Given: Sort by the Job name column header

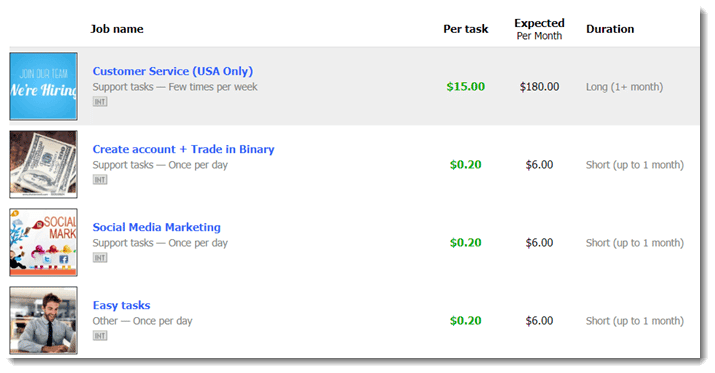Looking at the screenshot, I should pyautogui.click(x=117, y=29).
